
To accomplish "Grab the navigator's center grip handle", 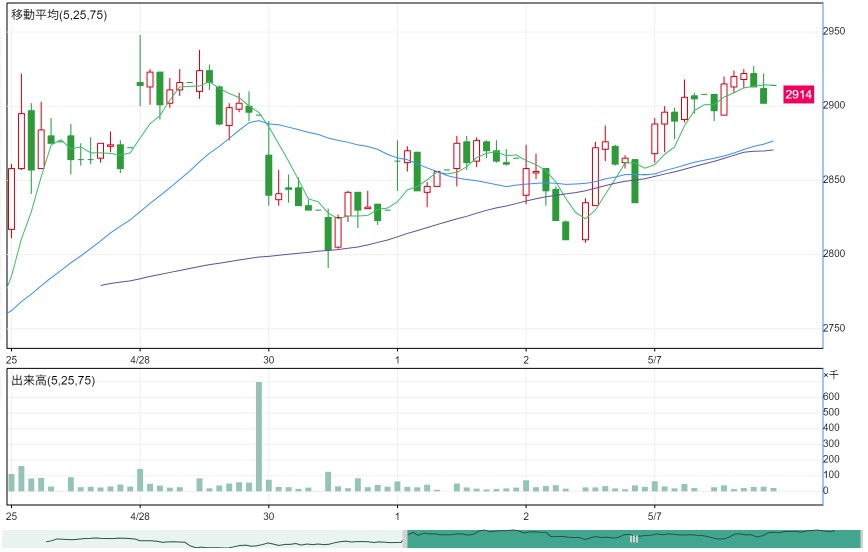I will pos(634,539).
